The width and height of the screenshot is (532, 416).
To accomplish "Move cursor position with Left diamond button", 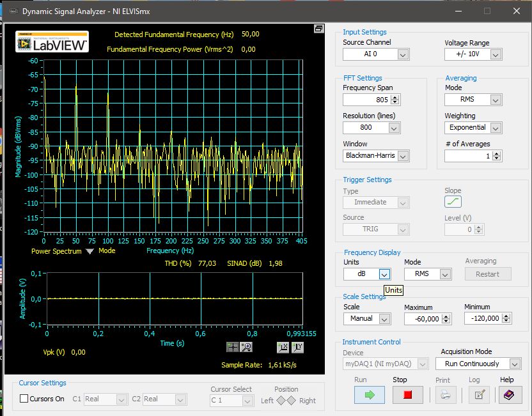I will coord(281,401).
